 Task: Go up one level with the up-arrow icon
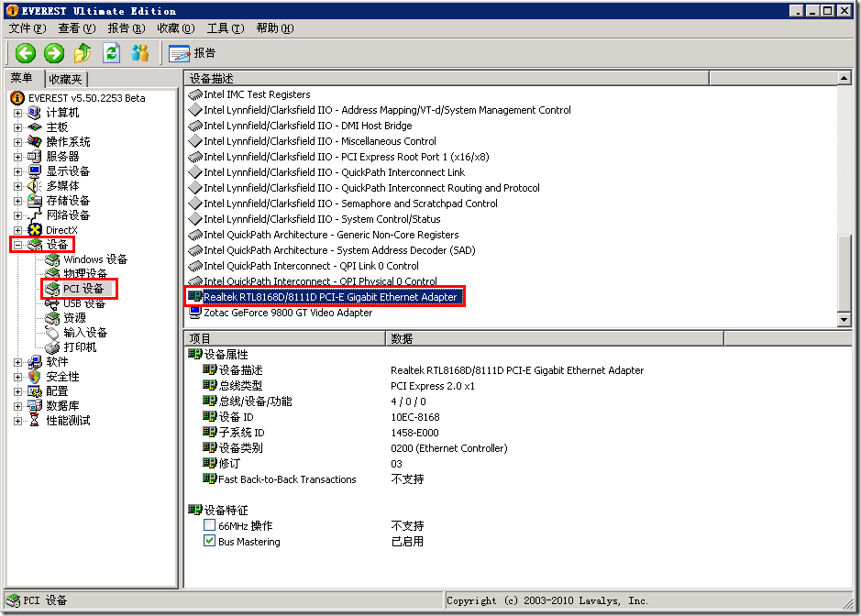pos(83,53)
